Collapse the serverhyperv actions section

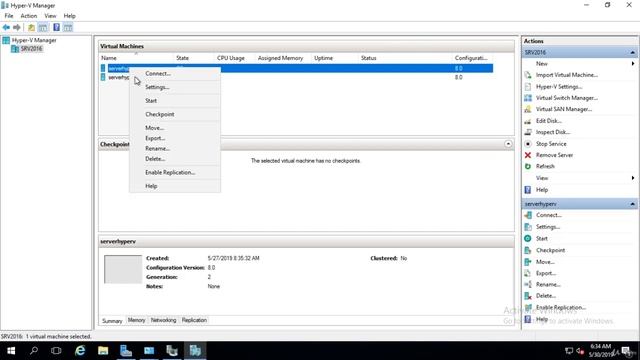click(x=632, y=204)
